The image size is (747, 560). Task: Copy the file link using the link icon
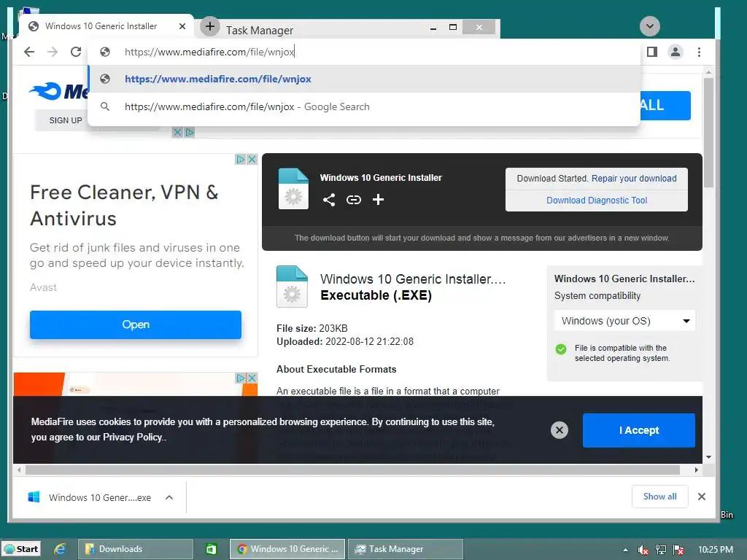pyautogui.click(x=354, y=200)
